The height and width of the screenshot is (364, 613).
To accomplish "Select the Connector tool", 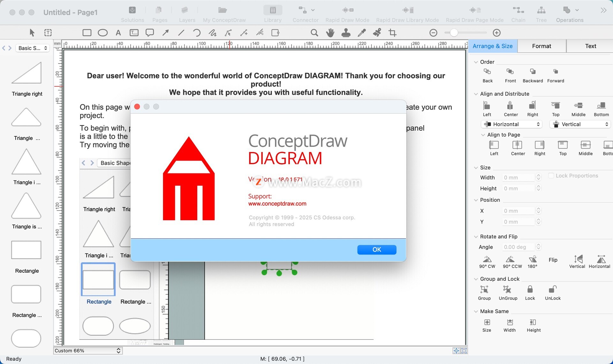I will pyautogui.click(x=306, y=14).
